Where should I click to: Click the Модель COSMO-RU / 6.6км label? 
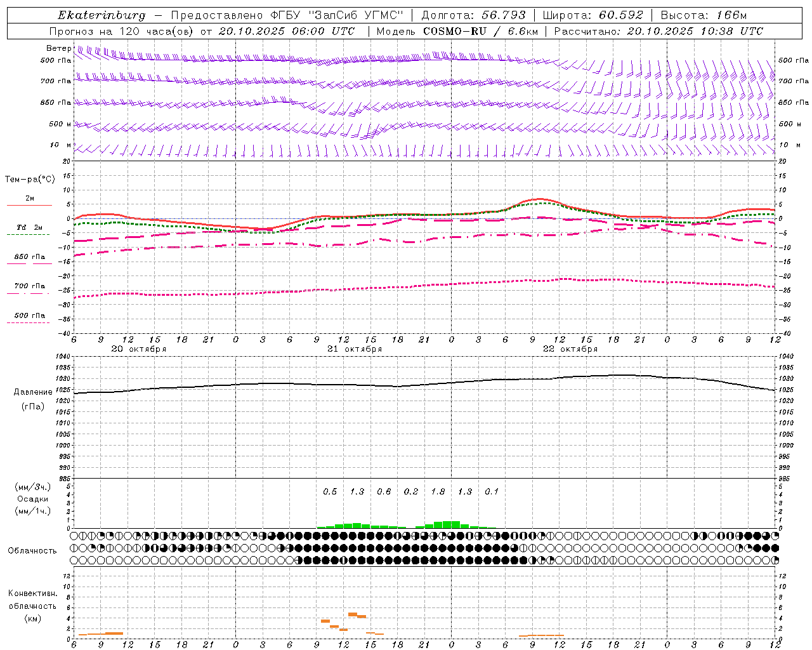[457, 31]
